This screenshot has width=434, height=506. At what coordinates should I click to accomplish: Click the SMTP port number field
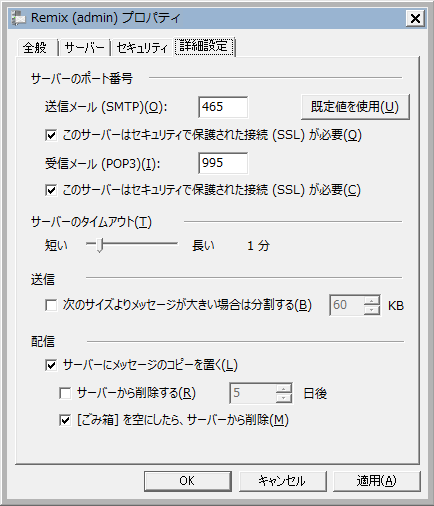223,107
